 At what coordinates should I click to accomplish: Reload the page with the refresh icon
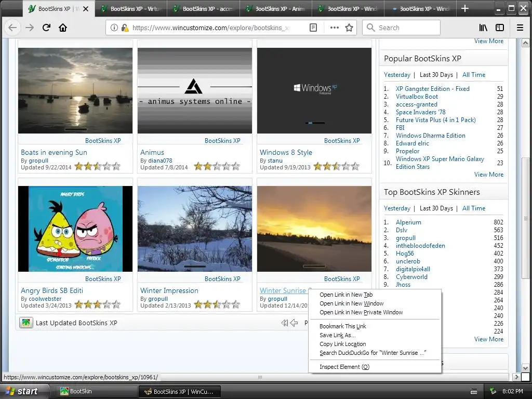[x=46, y=28]
